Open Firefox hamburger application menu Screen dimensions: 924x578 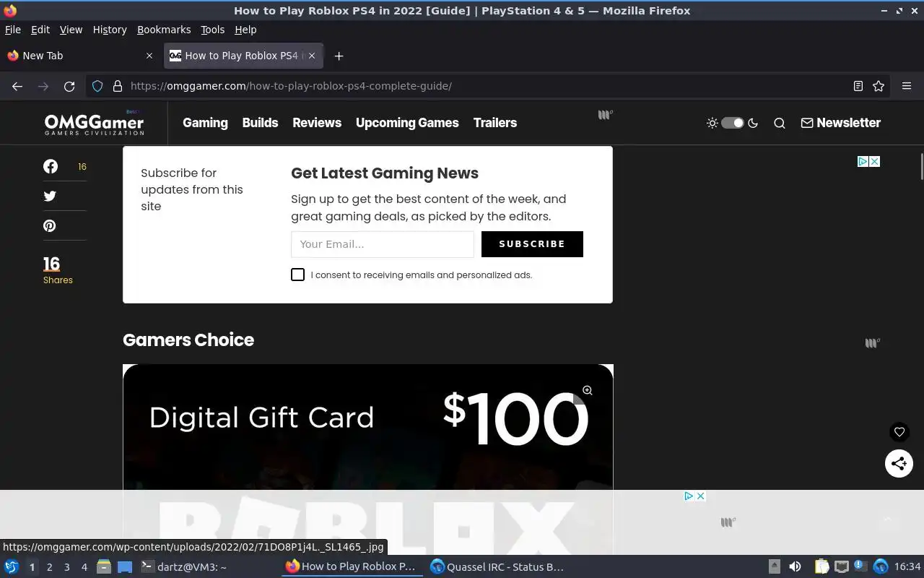907,86
